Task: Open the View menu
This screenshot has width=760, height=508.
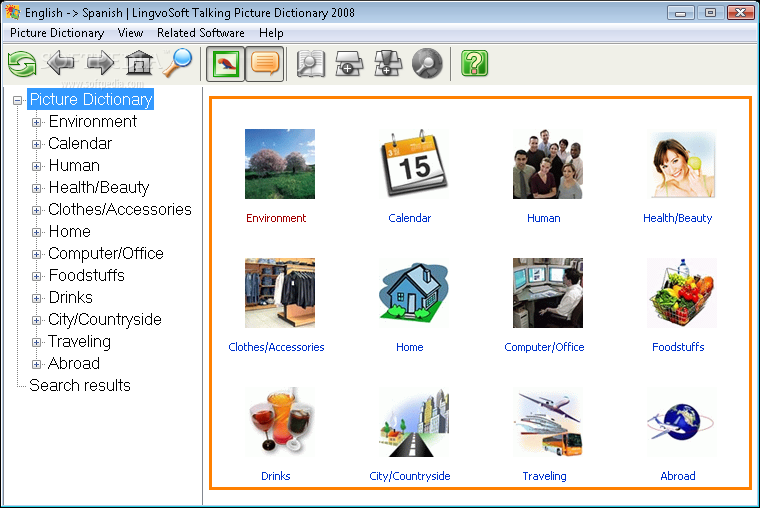Action: tap(130, 33)
